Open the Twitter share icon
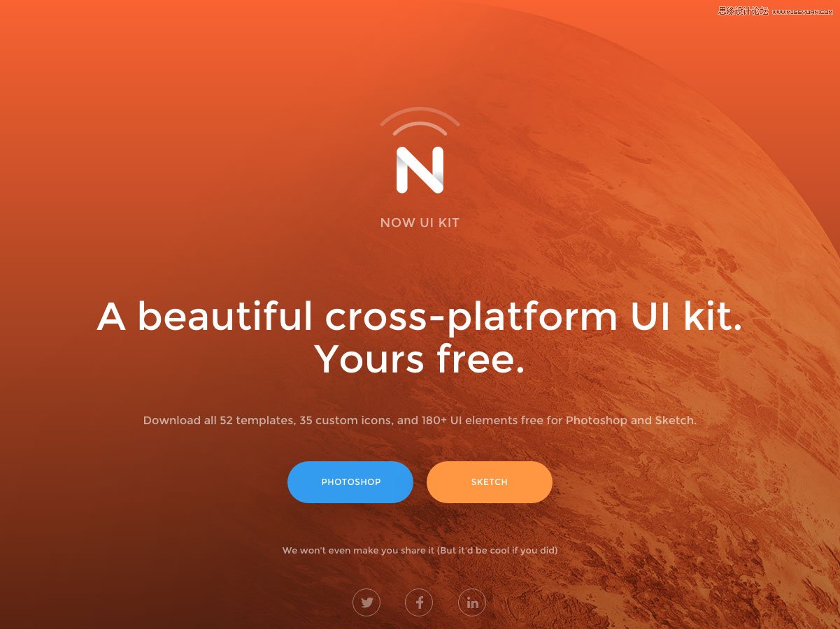Screen dimensions: 840x629 (366, 602)
